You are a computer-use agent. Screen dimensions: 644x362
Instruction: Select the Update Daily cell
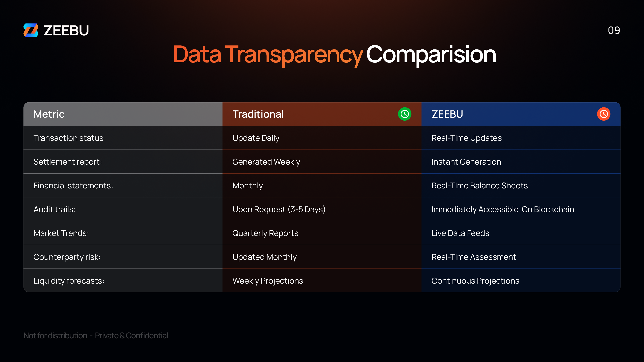256,138
